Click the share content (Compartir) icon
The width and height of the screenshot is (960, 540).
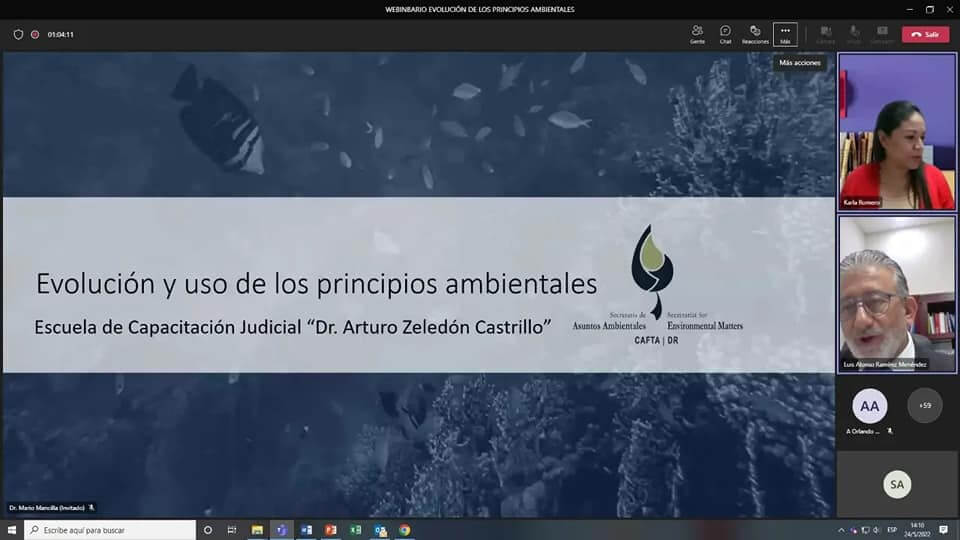[x=882, y=34]
